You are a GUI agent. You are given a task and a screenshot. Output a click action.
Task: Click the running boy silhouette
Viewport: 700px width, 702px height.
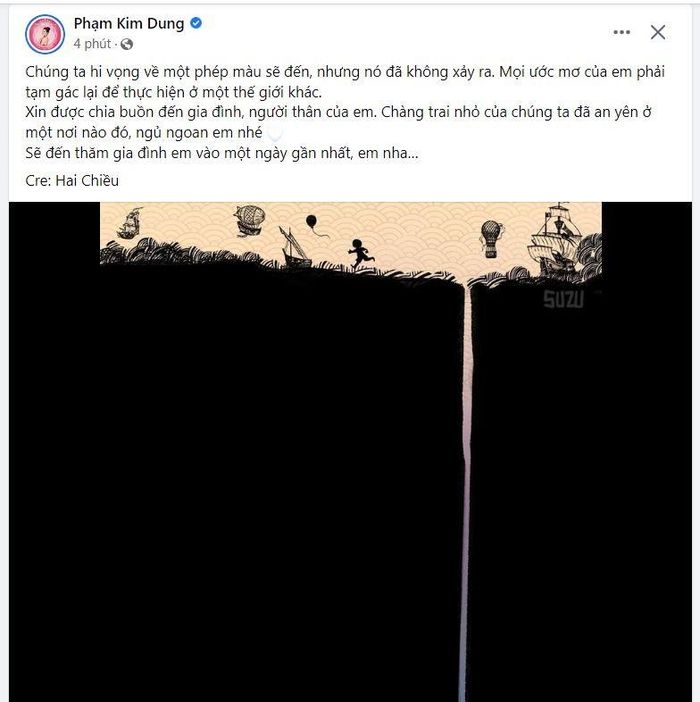pos(362,253)
